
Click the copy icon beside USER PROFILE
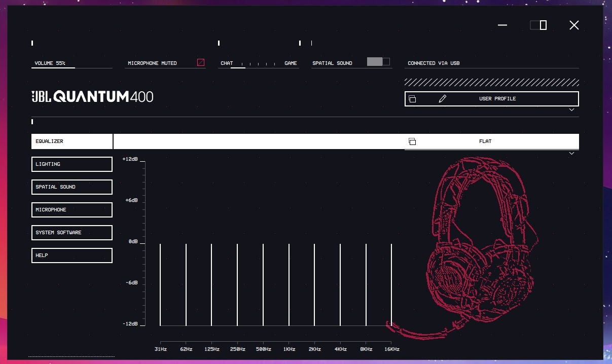coord(412,99)
